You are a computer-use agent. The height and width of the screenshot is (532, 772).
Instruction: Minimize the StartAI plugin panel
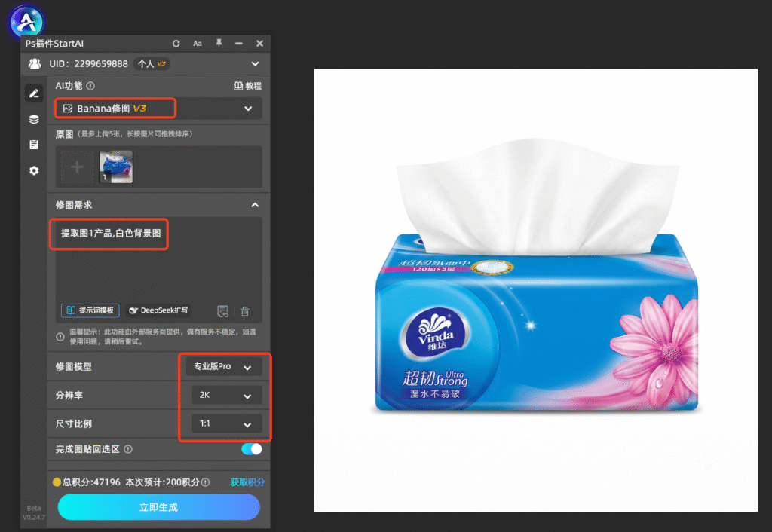pos(239,43)
